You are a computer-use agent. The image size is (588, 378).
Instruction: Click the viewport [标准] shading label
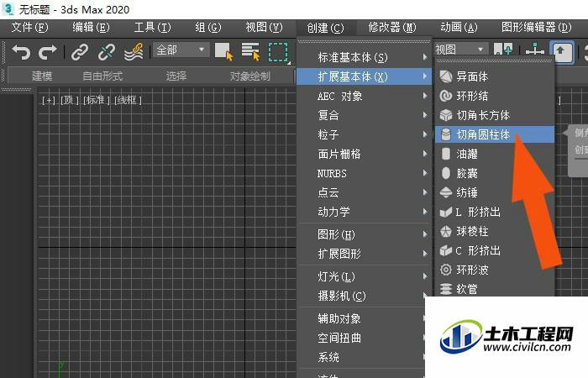97,100
